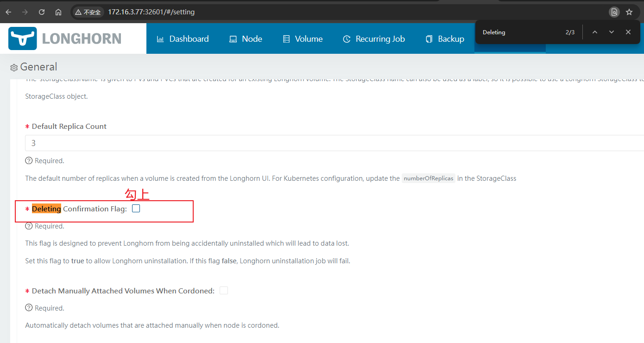The image size is (644, 343).
Task: Enable the Deleting Confirmation Flag checkbox
Action: [136, 209]
